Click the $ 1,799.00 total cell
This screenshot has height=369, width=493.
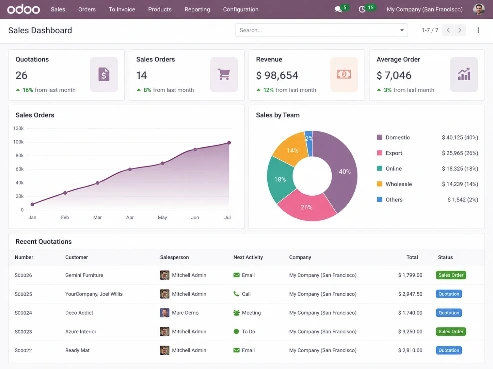(x=410, y=275)
